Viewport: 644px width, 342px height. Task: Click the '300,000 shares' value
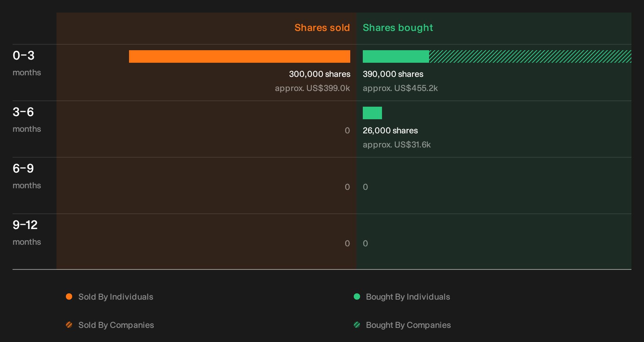(x=320, y=74)
